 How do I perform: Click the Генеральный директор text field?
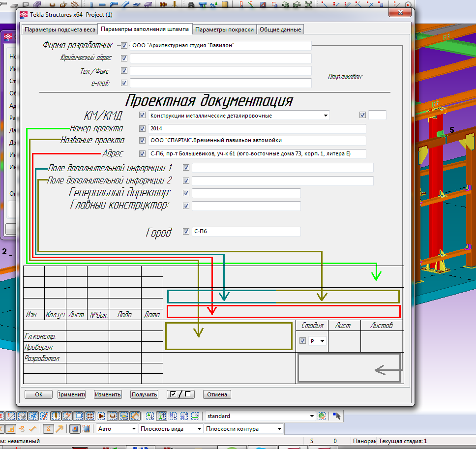(246, 193)
